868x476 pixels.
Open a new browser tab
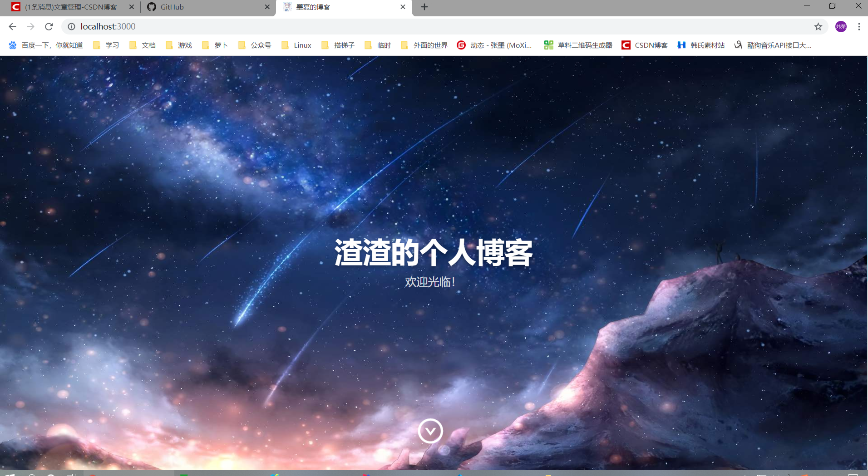coord(424,7)
